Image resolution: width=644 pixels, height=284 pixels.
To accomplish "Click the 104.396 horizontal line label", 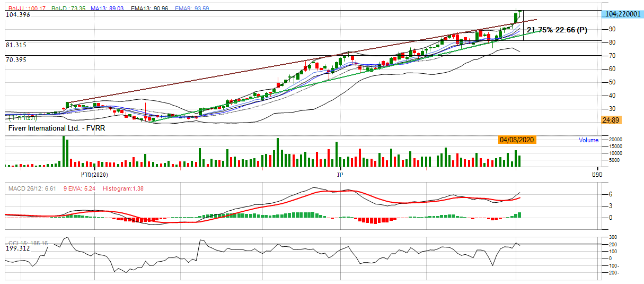I will pyautogui.click(x=18, y=15).
